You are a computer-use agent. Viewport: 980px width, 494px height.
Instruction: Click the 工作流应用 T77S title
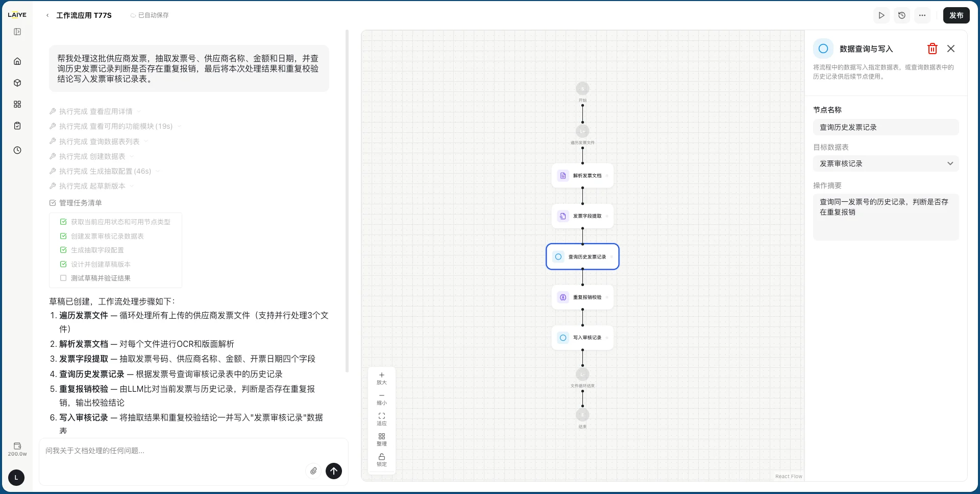point(84,15)
